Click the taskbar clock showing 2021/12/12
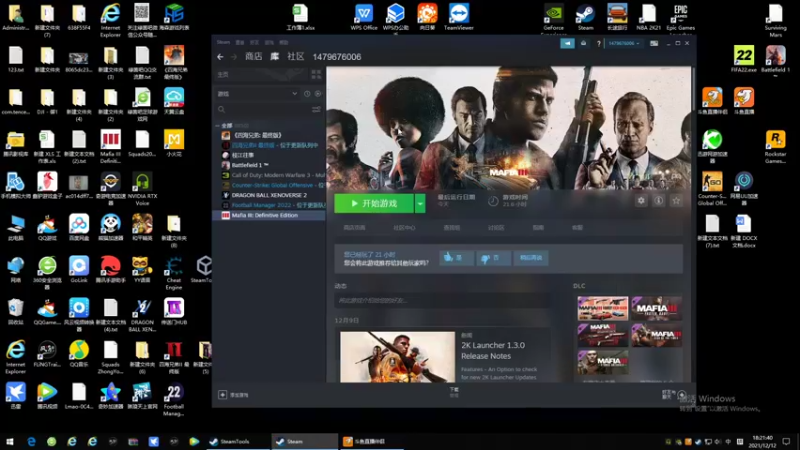This screenshot has height=450, width=800. [x=763, y=441]
